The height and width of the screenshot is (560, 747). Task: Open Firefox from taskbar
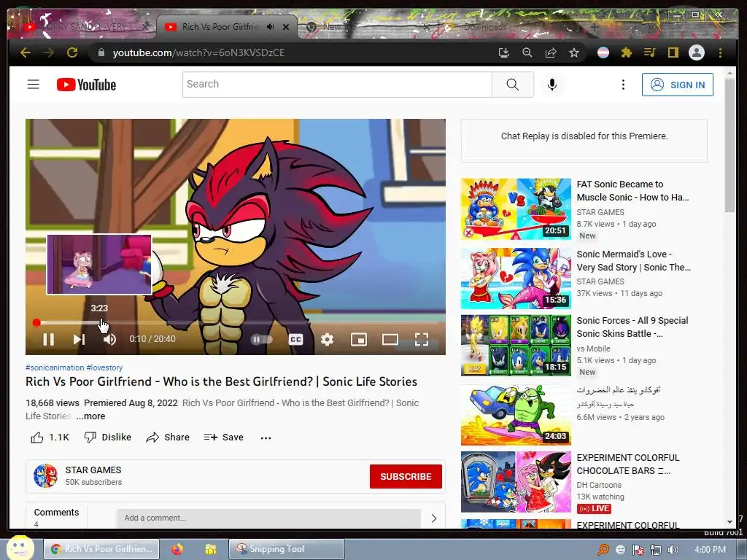(177, 549)
